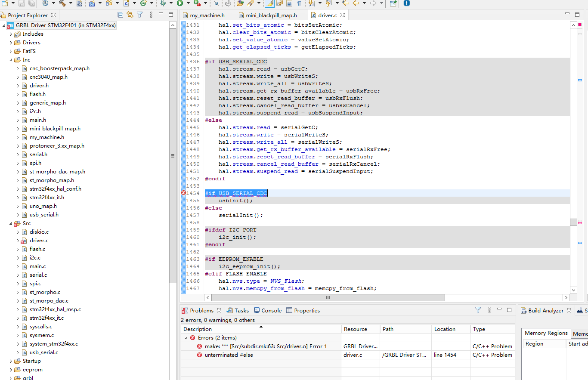Select mini_blackpill_map.h in the Inc folder
The width and height of the screenshot is (588, 380).
click(55, 129)
